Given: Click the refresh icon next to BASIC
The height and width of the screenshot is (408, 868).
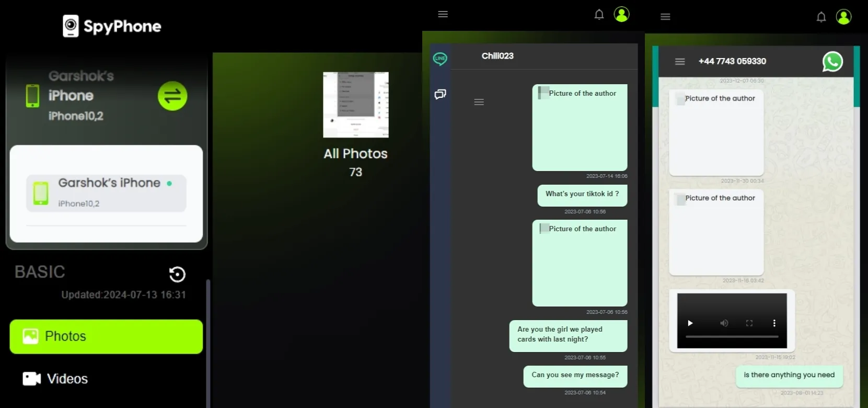Looking at the screenshot, I should coord(177,274).
